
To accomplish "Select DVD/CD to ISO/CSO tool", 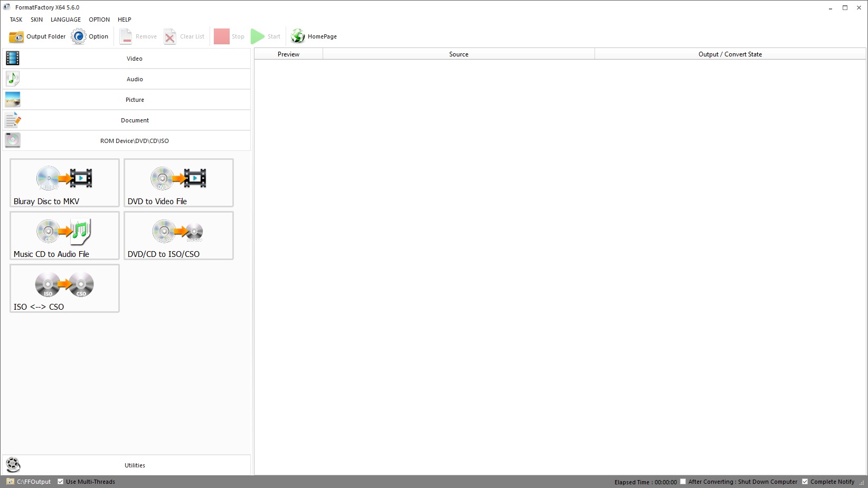I will click(178, 235).
